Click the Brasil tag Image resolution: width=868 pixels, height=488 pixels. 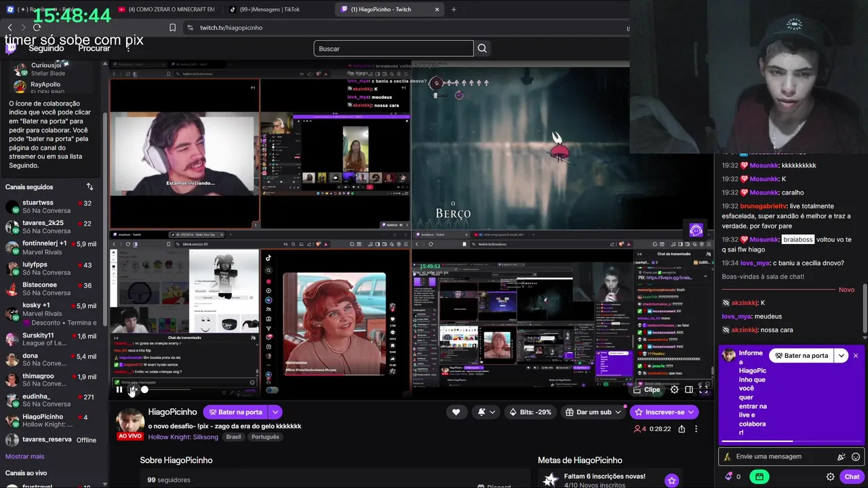(x=233, y=437)
